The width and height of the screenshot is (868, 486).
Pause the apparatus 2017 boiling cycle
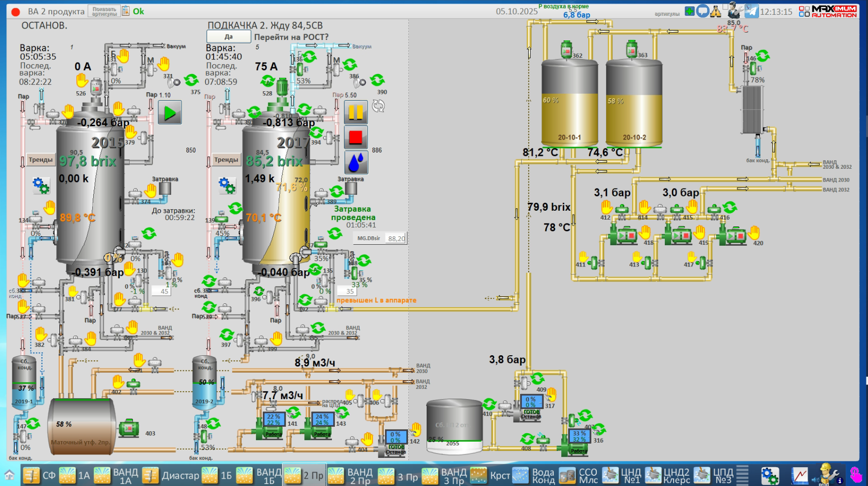(356, 112)
